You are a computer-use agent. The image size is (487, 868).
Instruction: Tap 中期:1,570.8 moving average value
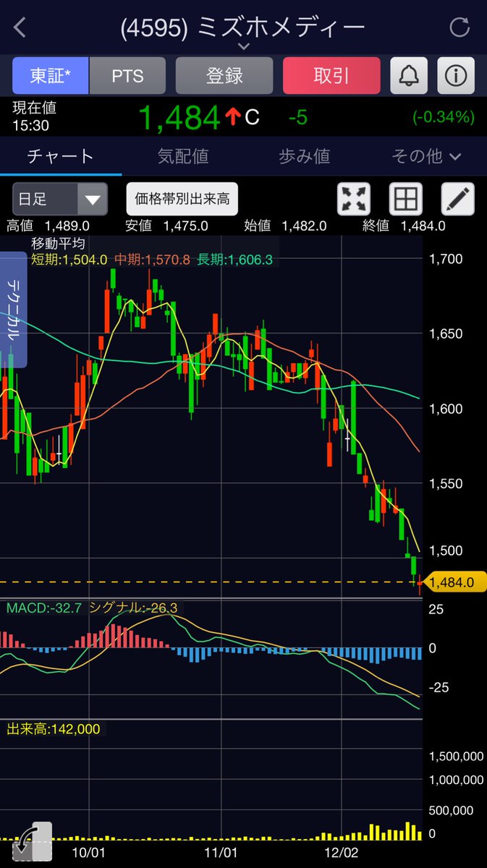click(x=151, y=259)
